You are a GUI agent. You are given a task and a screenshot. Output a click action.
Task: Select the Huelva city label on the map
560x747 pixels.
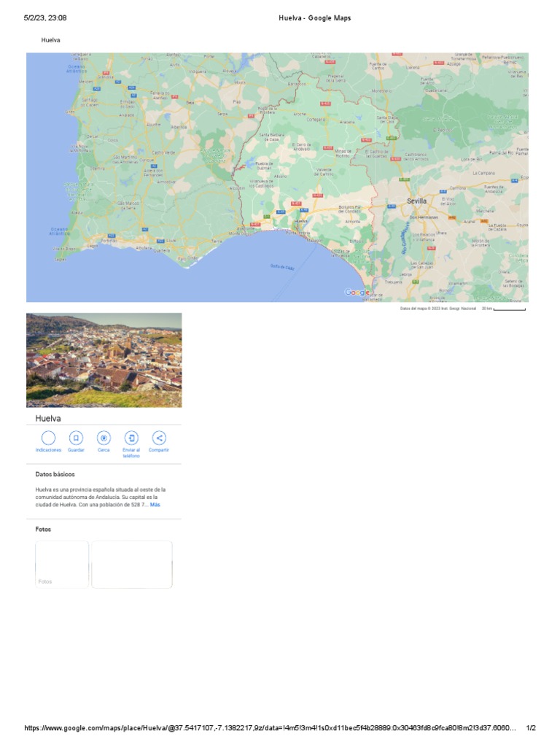300,222
